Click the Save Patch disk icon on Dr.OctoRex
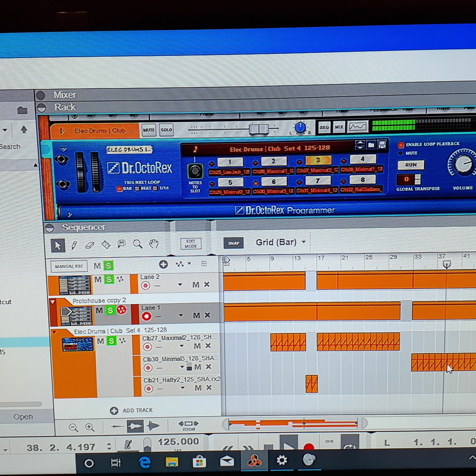476x476 pixels. pos(382,144)
